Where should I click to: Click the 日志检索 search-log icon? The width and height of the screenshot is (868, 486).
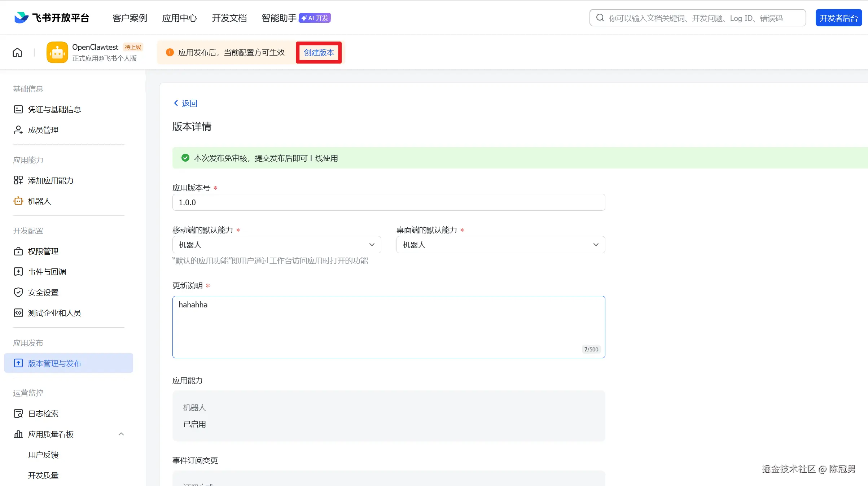[18, 413]
